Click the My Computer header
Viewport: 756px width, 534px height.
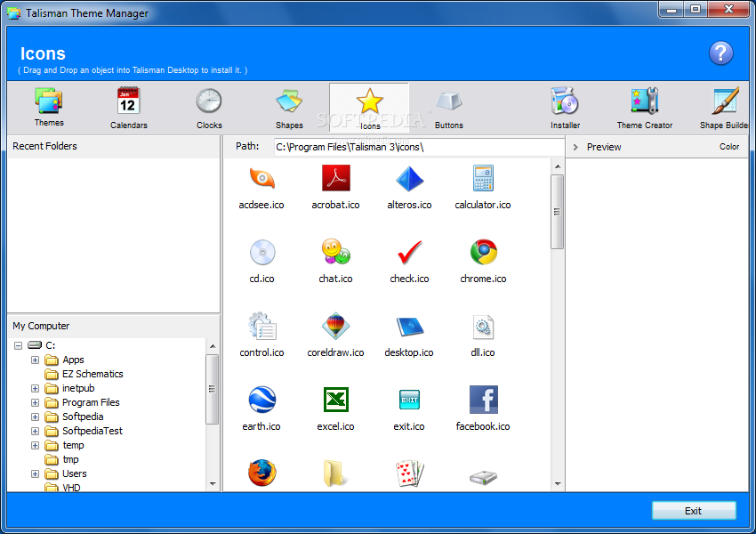pos(41,326)
